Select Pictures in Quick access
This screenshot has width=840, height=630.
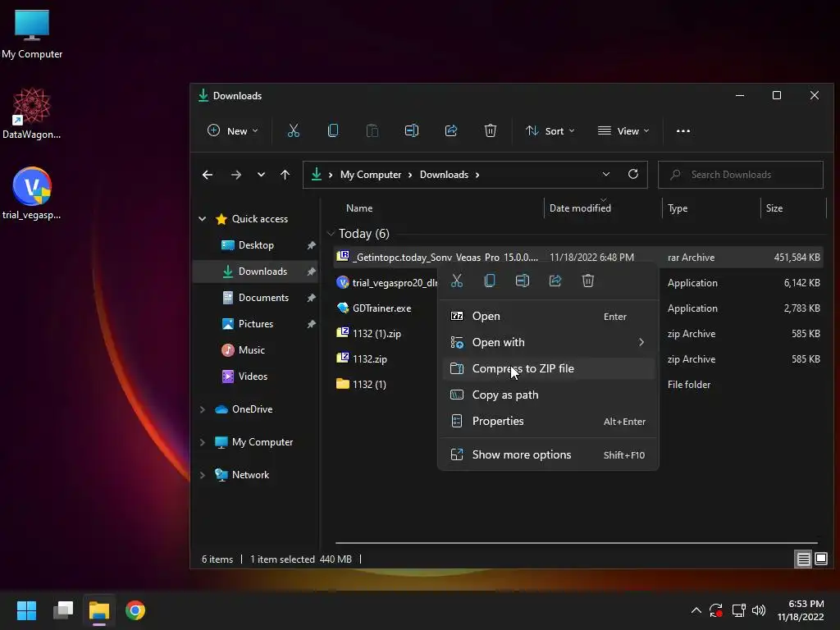256,323
